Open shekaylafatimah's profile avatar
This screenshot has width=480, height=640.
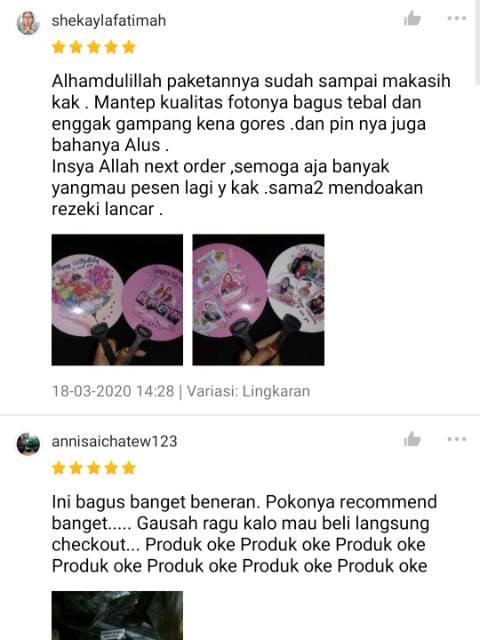pyautogui.click(x=28, y=22)
